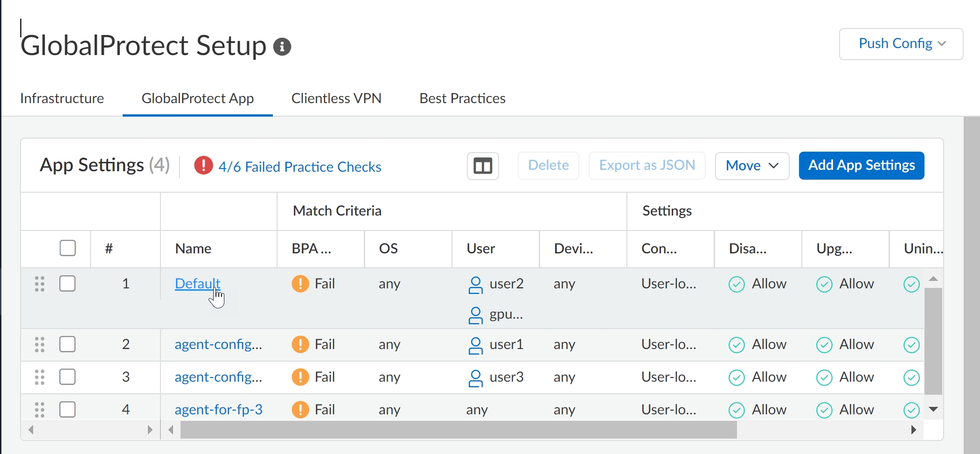Open the 4/6 Failed Practice Checks link
The height and width of the screenshot is (454, 980).
point(299,167)
